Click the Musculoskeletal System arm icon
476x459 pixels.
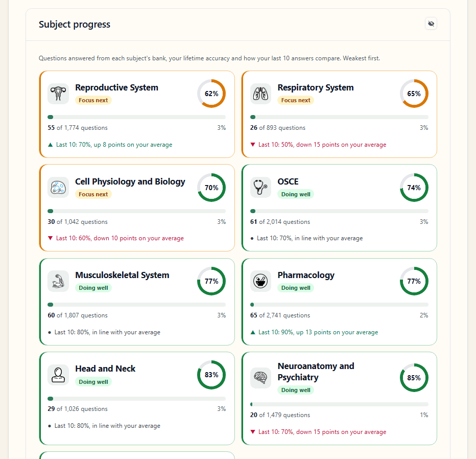point(58,281)
